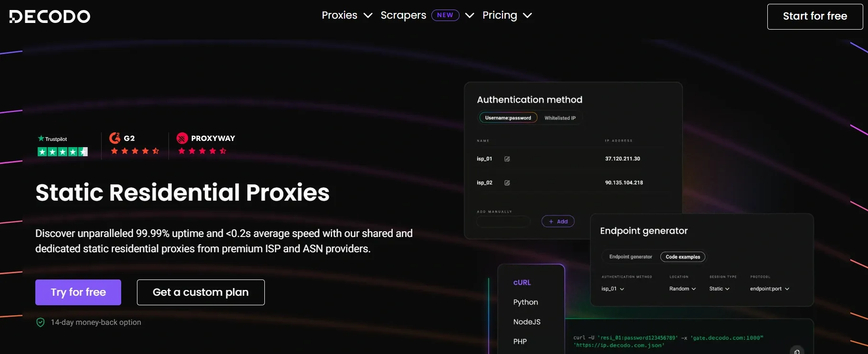Click the + Add button
This screenshot has width=868, height=354.
[558, 222]
